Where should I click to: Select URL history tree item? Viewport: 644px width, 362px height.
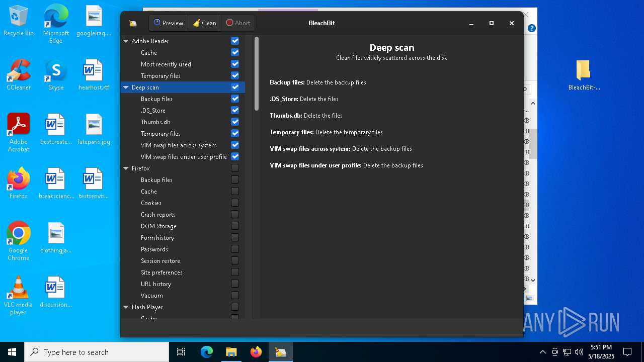click(x=156, y=284)
